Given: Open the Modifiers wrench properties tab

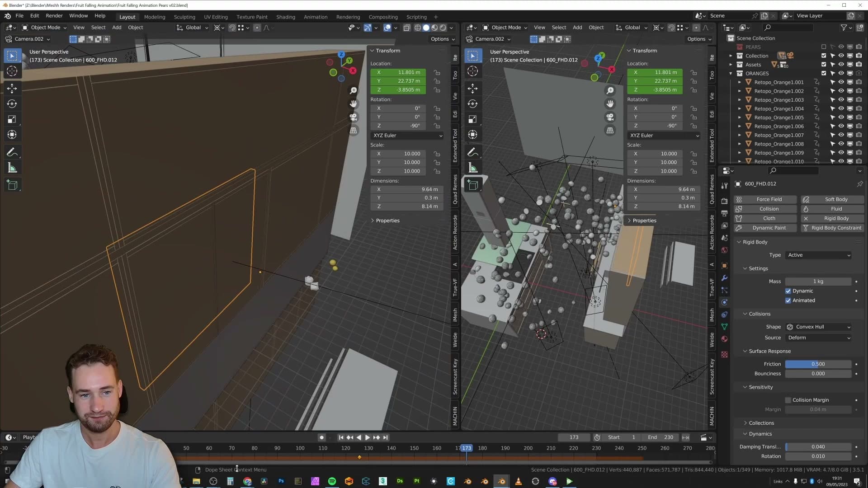Looking at the screenshot, I should tap(725, 278).
